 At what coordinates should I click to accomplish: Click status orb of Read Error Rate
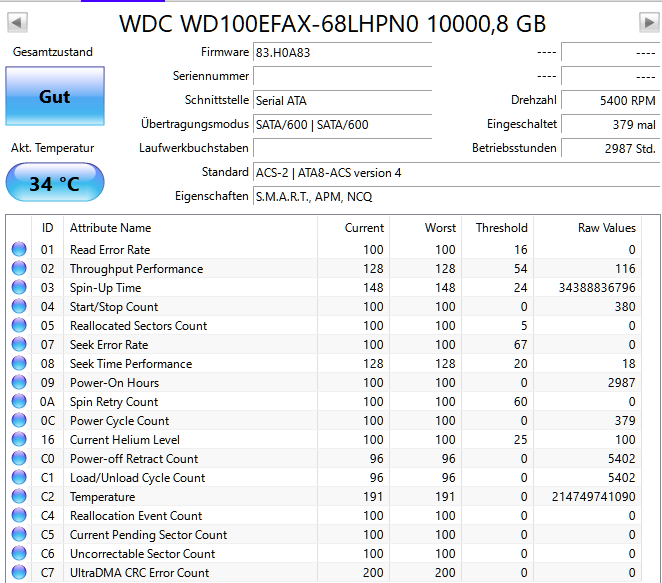click(19, 249)
